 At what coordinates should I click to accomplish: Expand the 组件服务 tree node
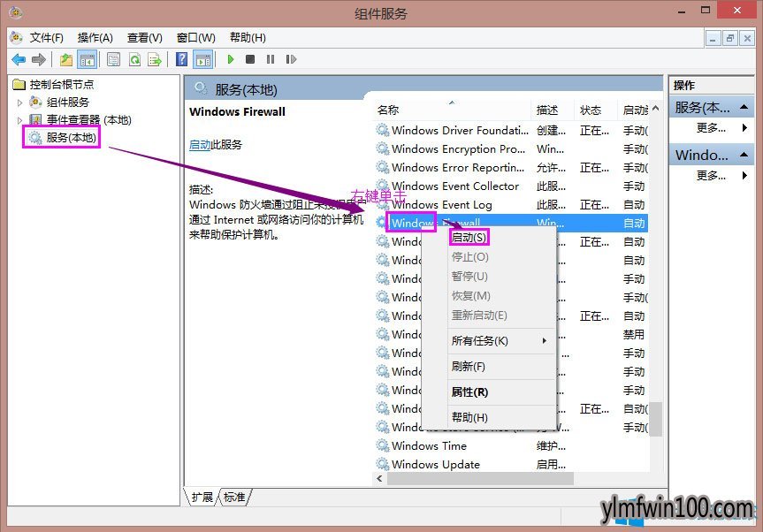point(20,103)
